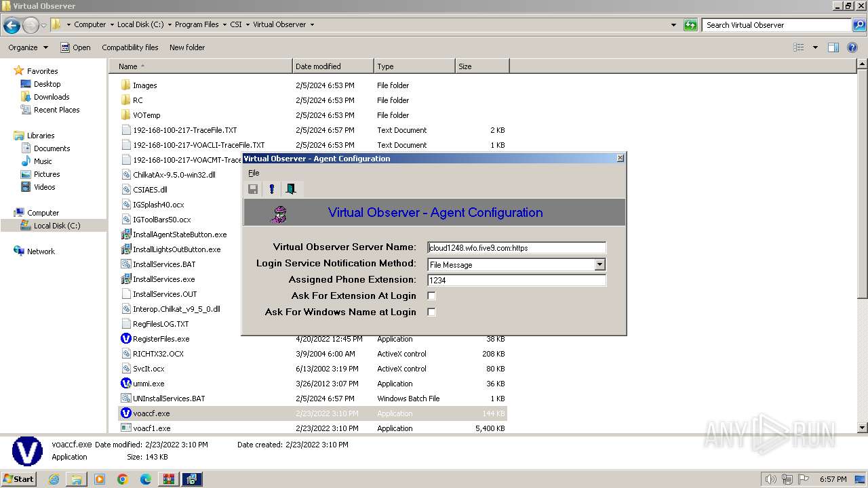Click the Virtual Observer Server Name field
This screenshot has height=488, width=868.
coord(517,248)
